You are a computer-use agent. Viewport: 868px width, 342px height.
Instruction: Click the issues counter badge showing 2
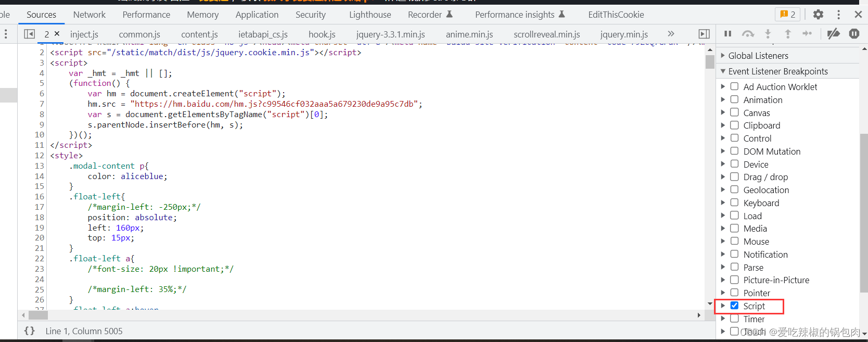788,15
